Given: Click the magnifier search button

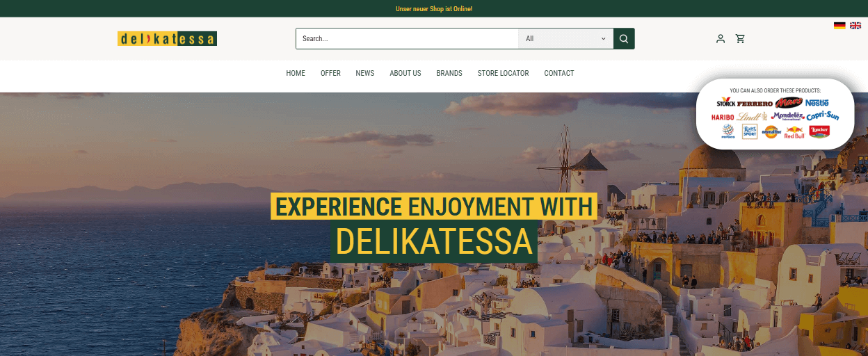Looking at the screenshot, I should (624, 39).
